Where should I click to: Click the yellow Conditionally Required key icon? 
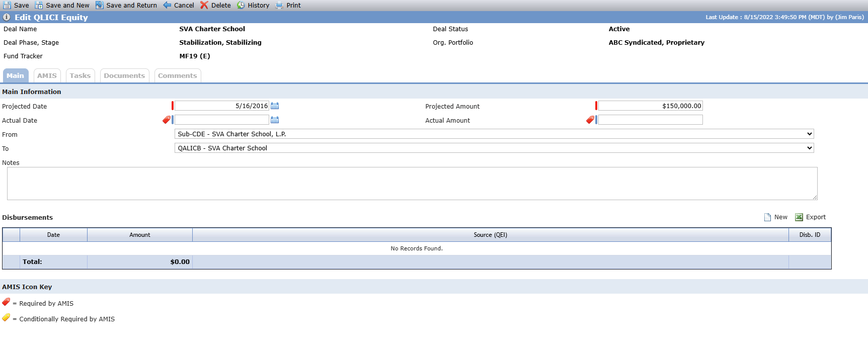[x=6, y=318]
